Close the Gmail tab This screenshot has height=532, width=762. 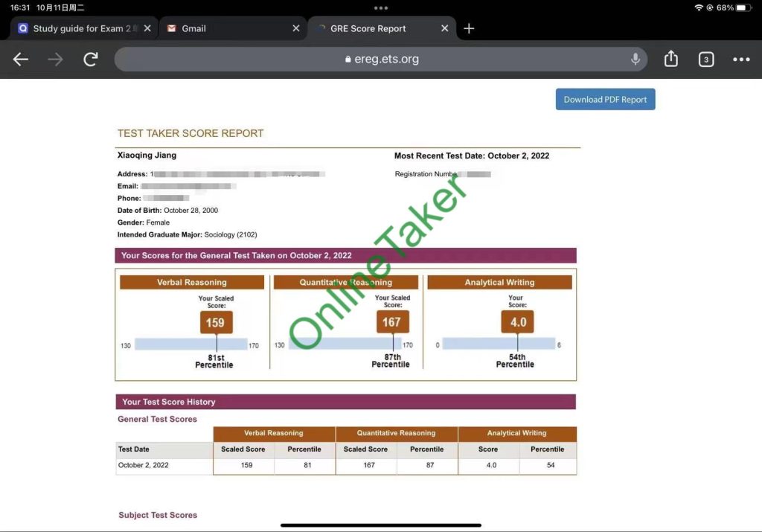(x=296, y=29)
